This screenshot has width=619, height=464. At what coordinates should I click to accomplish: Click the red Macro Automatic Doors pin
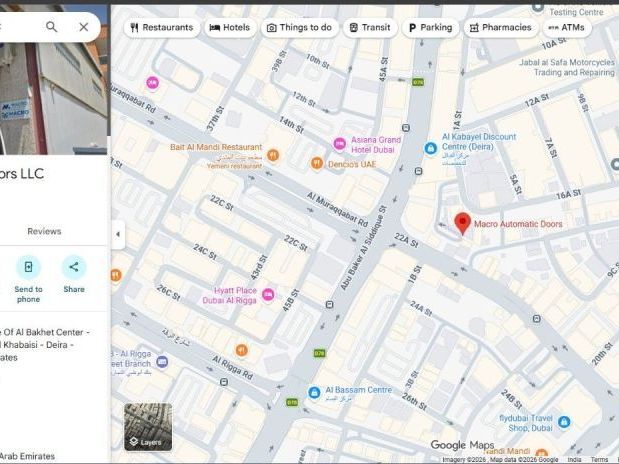463,224
